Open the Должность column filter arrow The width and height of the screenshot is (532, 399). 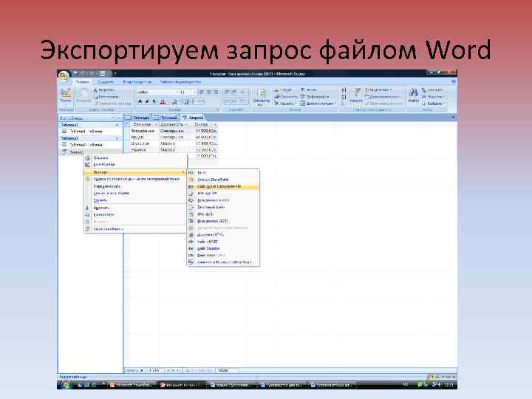[185, 125]
